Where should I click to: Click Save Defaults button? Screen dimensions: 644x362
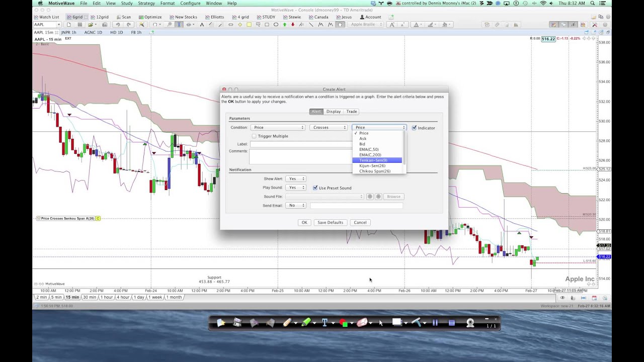(330, 222)
